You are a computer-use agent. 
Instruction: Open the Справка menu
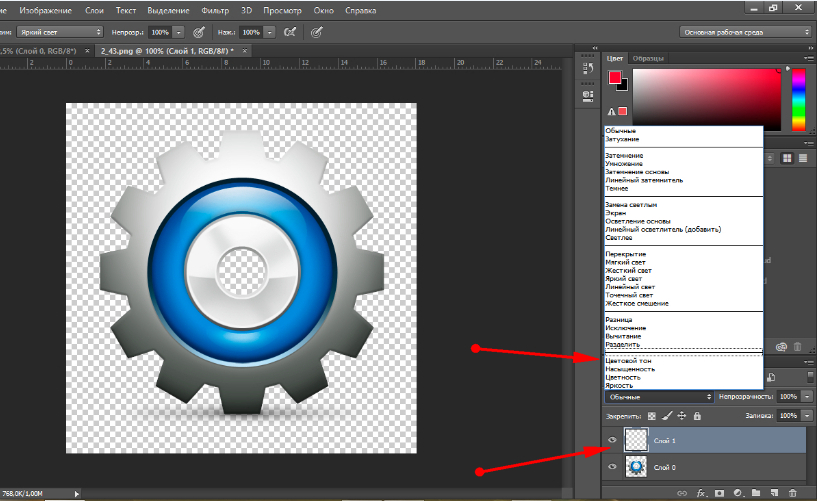361,10
